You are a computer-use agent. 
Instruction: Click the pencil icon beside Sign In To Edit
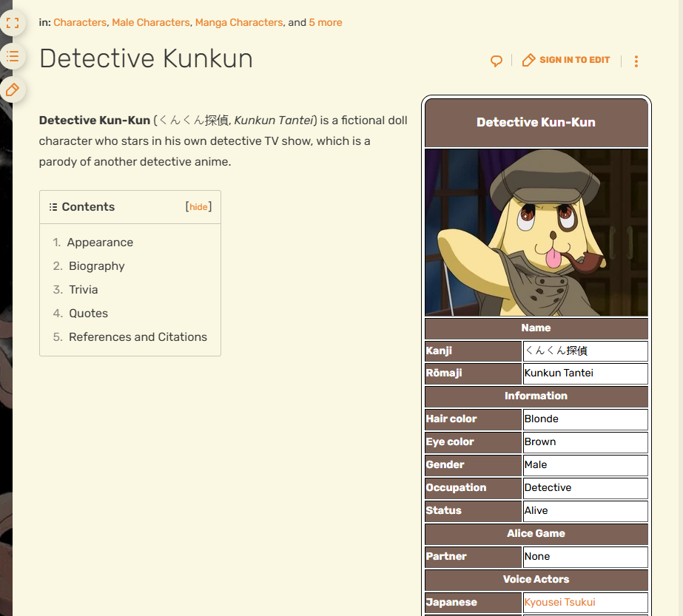[x=528, y=60]
